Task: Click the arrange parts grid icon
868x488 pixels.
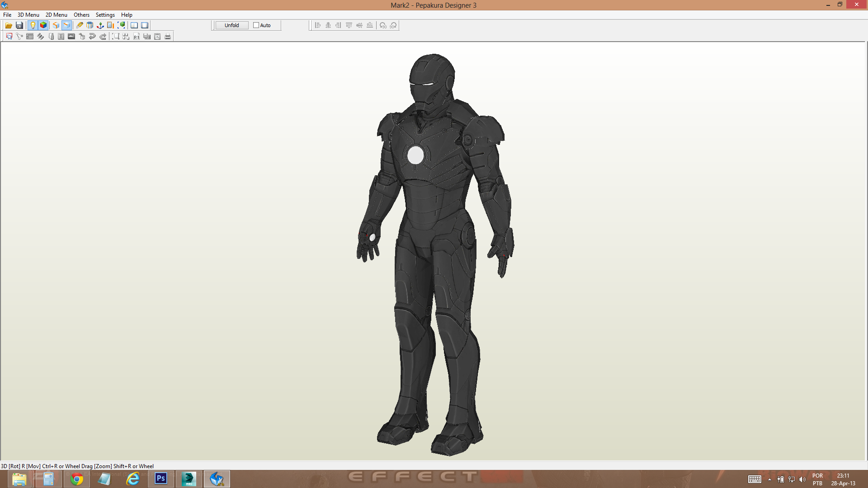Action: (126, 37)
